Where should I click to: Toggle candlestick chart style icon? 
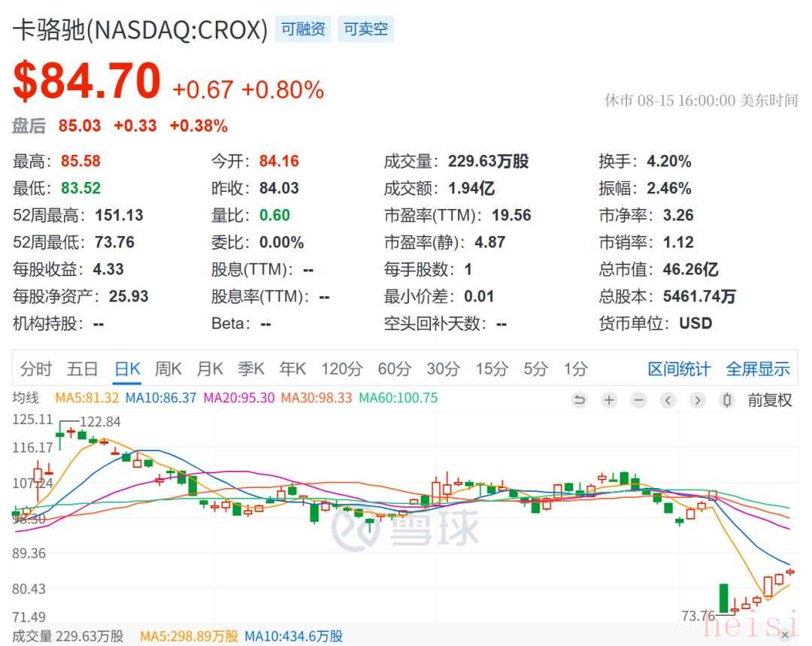[x=726, y=400]
